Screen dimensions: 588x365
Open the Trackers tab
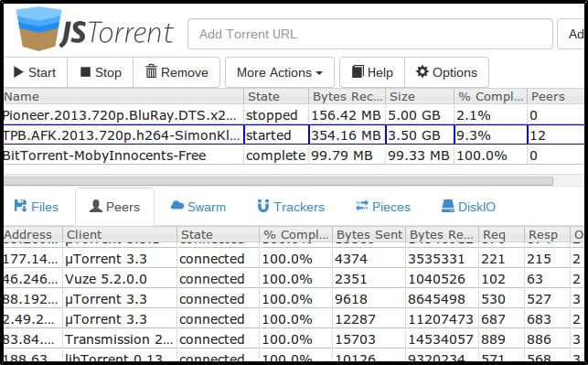[x=291, y=207]
